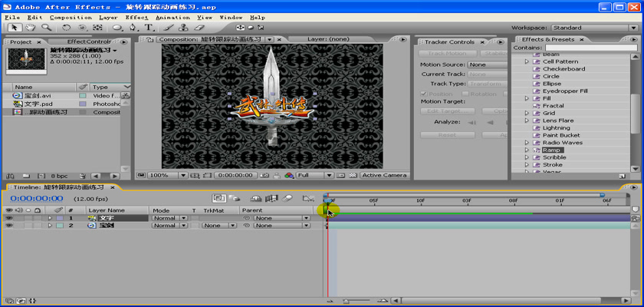
Task: Create new folder in Project panel
Action: [x=26, y=176]
